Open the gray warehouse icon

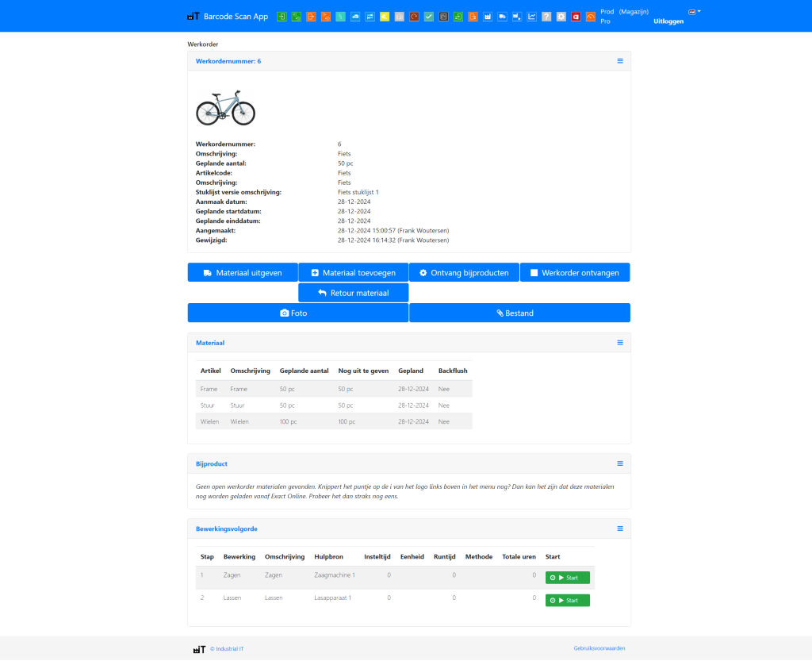coord(398,16)
